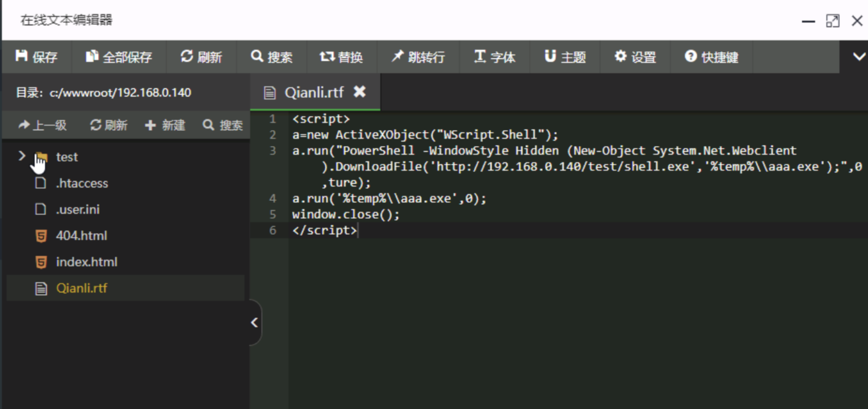Image resolution: width=868 pixels, height=409 pixels.
Task: Show the 快捷键 shortcut keys help
Action: tap(711, 57)
